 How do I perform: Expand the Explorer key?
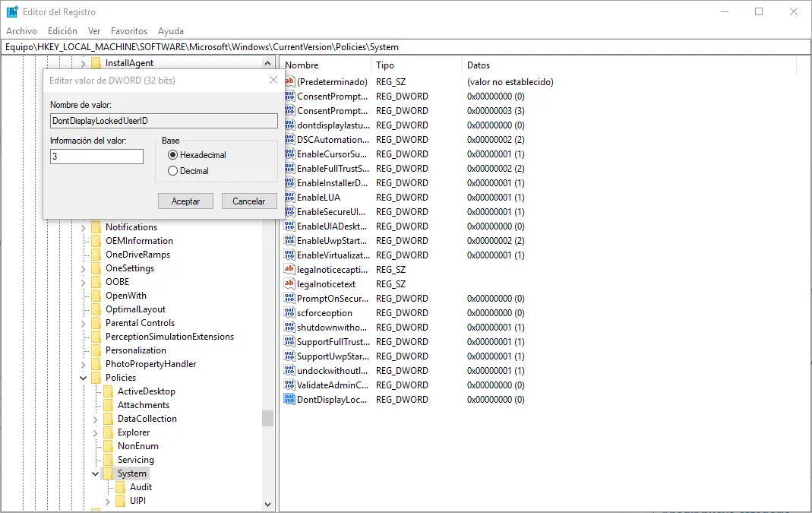click(x=95, y=432)
